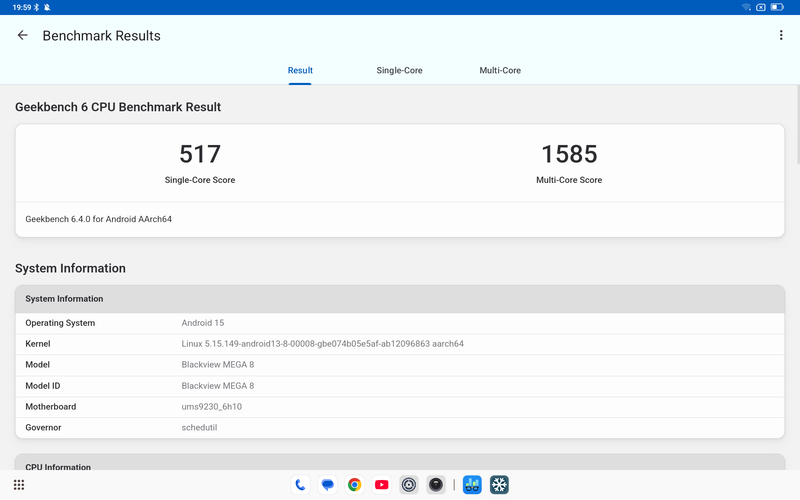The image size is (800, 500).
Task: Tap the 19:59 clock in status bar
Action: [21, 7]
